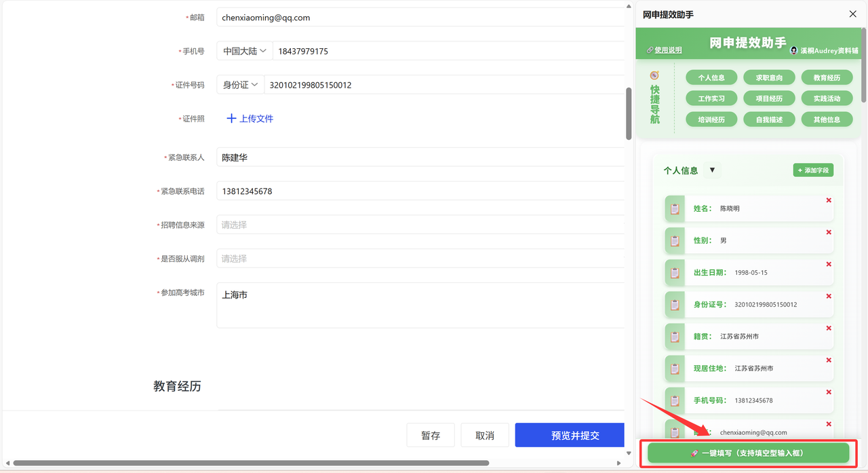This screenshot has width=868, height=473.
Task: 通过快捷导航跳转到求职意向
Action: click(x=769, y=77)
